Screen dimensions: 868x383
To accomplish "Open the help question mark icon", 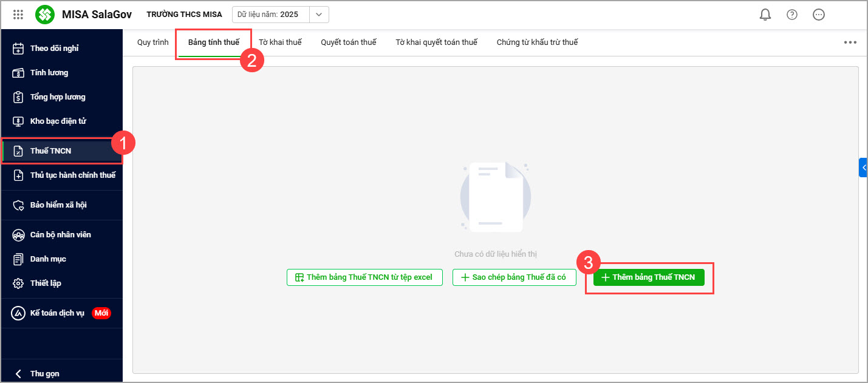I will tap(792, 15).
